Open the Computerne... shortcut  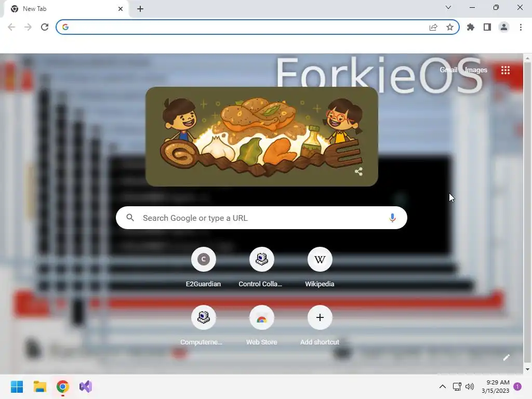(x=203, y=326)
